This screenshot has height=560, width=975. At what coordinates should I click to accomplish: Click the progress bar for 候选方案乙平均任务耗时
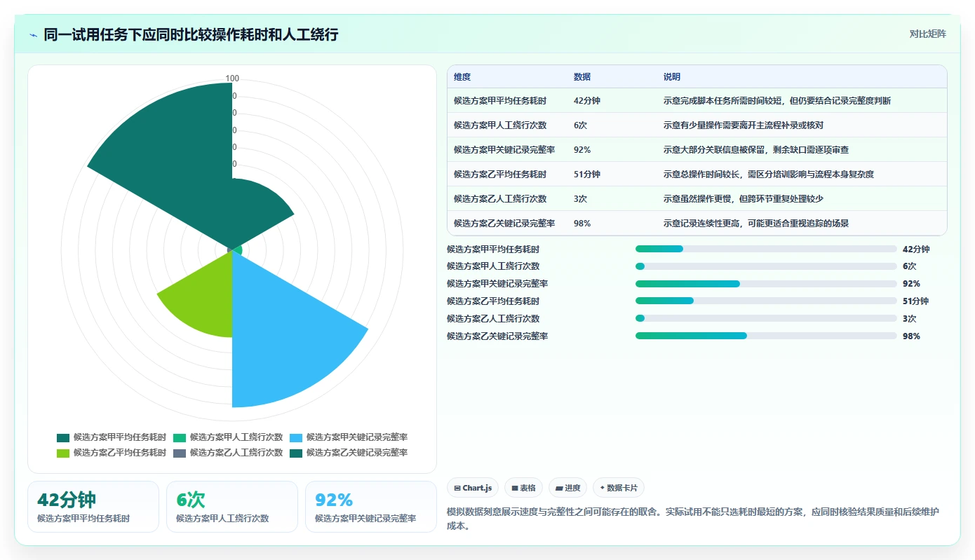tap(766, 301)
